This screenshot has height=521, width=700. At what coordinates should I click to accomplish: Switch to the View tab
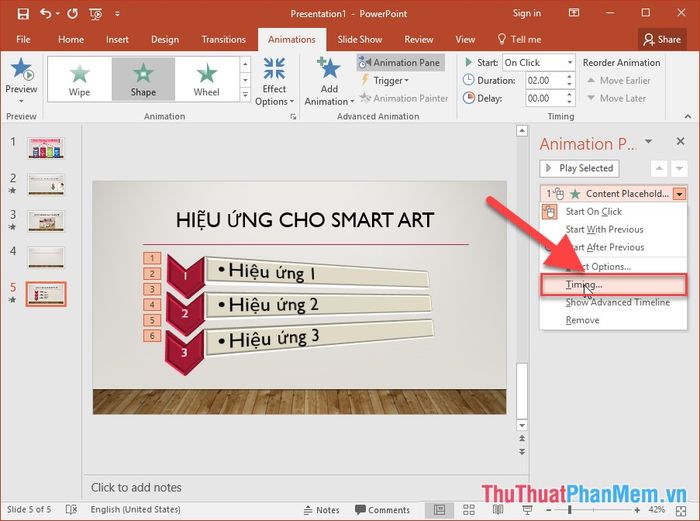pos(465,39)
